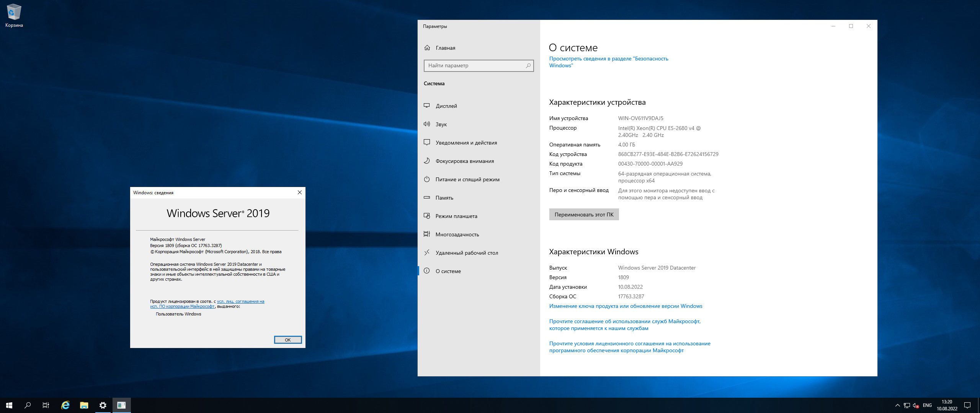This screenshot has height=413, width=980.
Task: Open Microsoft services agreement link
Action: 625,325
